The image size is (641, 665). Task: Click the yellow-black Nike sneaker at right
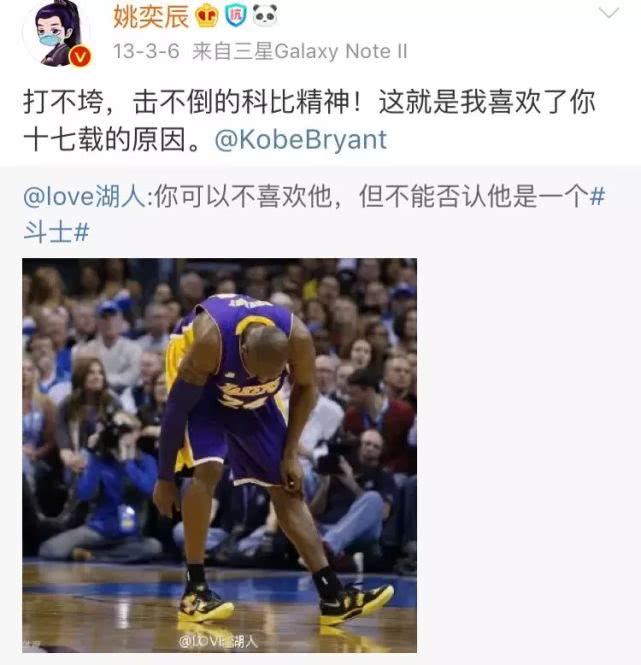coord(355,605)
